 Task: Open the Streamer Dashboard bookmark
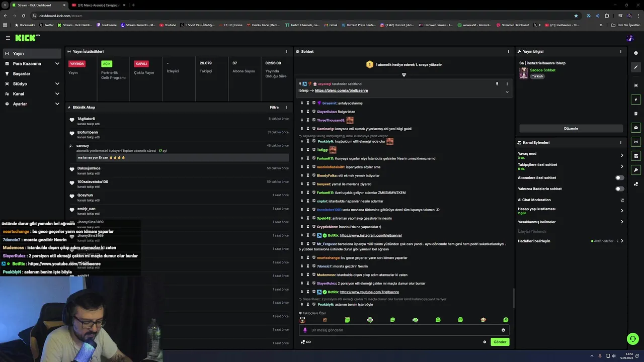(x=513, y=25)
